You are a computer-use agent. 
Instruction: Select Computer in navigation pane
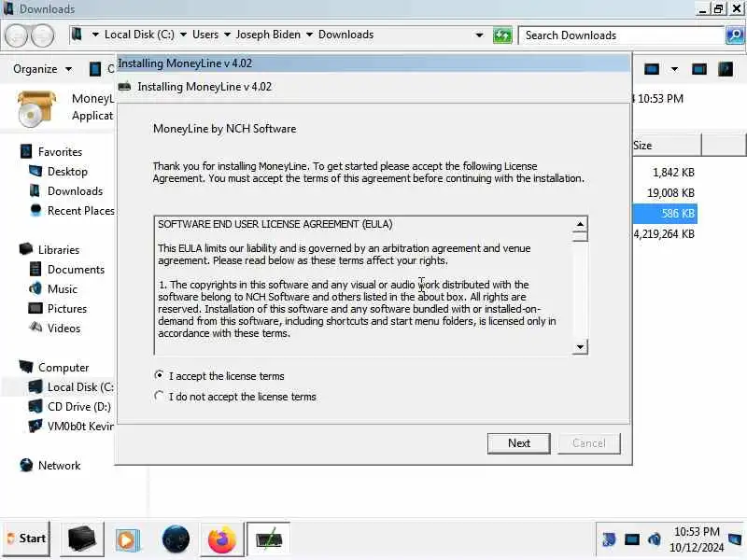tap(63, 368)
